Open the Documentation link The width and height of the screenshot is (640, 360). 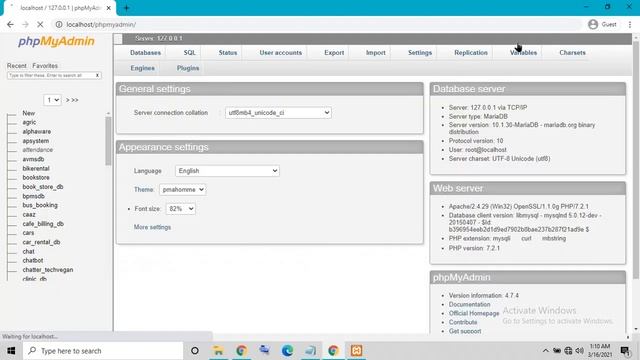tap(469, 304)
